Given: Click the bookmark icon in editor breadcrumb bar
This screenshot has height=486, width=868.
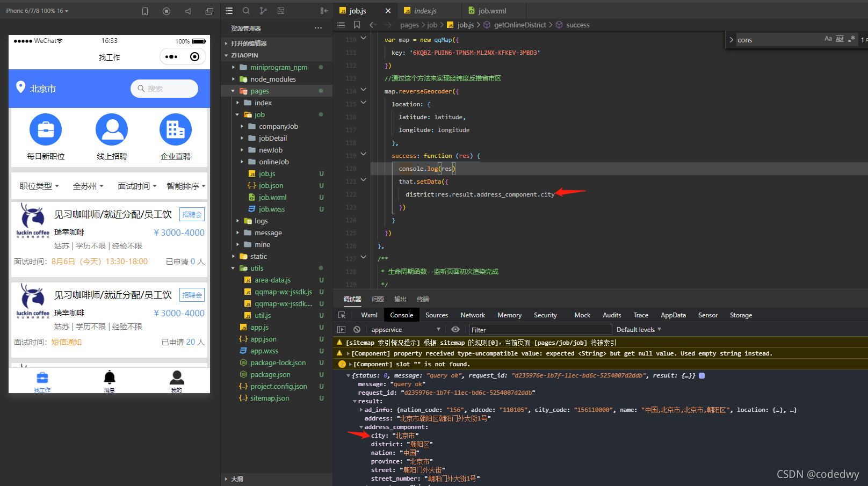Looking at the screenshot, I should click(357, 25).
